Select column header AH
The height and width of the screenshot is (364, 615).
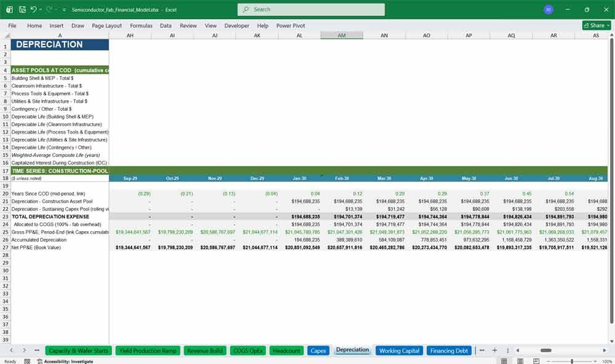tap(130, 35)
